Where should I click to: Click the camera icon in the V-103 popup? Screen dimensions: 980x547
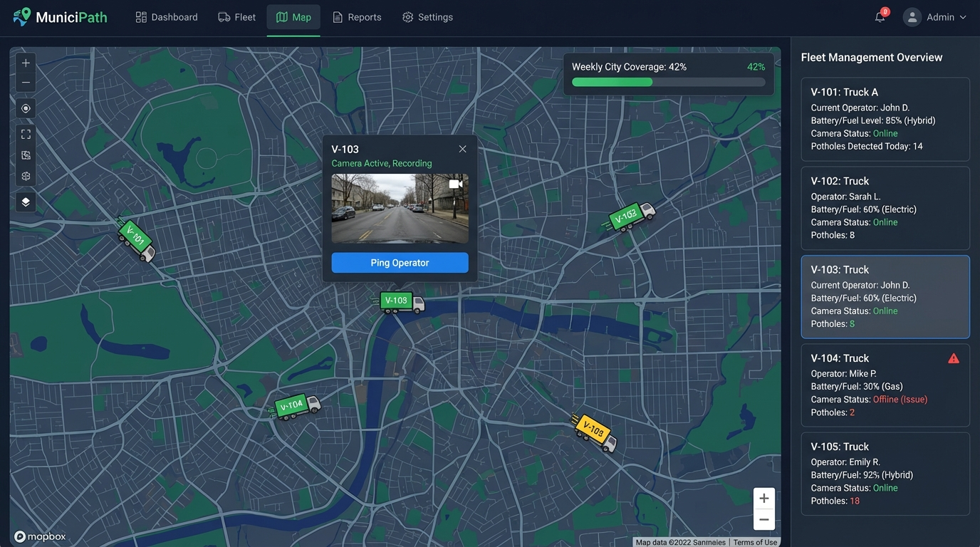pyautogui.click(x=455, y=183)
